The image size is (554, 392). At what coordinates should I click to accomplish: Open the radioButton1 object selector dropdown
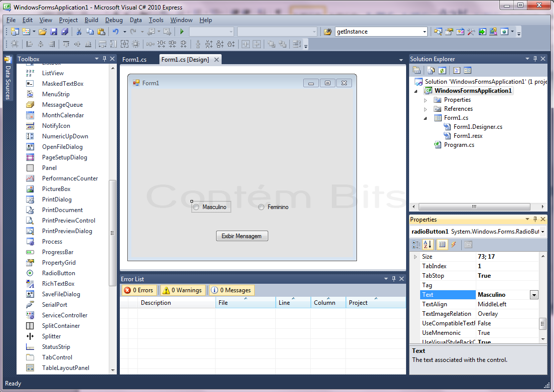542,232
